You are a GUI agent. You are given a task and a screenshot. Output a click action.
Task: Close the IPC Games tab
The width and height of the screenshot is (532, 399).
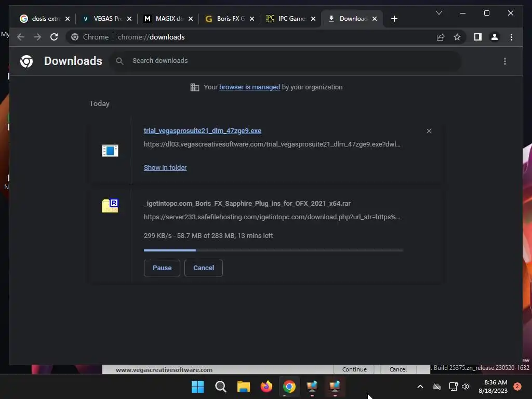tap(313, 19)
